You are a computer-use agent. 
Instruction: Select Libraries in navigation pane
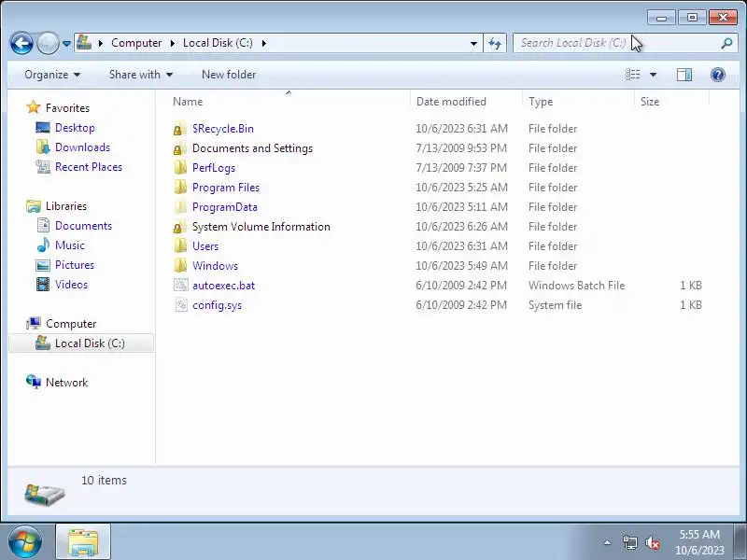(x=65, y=206)
